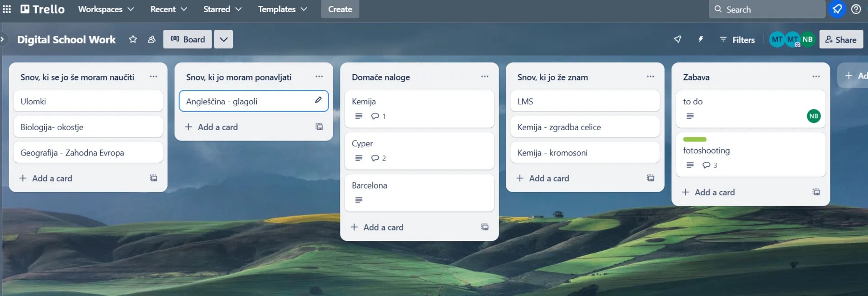
Task: Click the Power-Ups rocket icon
Action: click(x=678, y=39)
